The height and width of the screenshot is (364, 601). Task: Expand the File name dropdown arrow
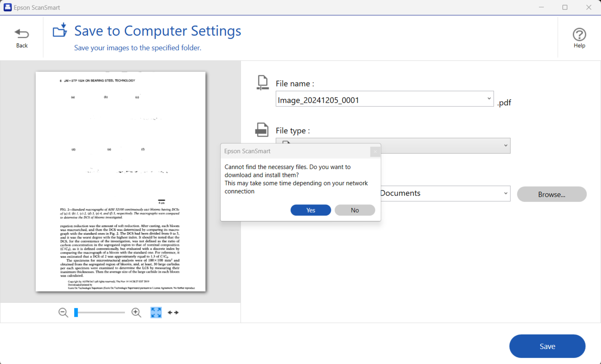point(489,99)
